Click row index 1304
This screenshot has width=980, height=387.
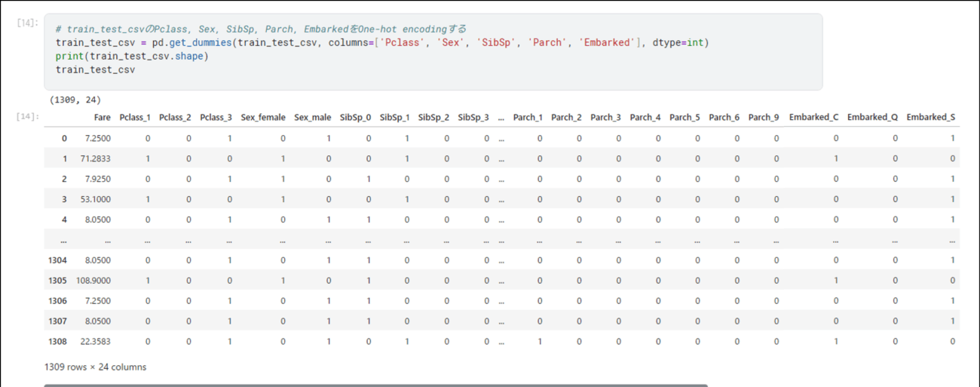57,260
